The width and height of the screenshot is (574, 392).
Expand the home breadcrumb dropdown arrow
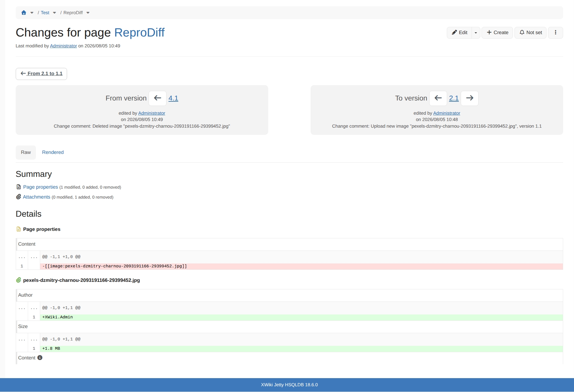coord(32,13)
